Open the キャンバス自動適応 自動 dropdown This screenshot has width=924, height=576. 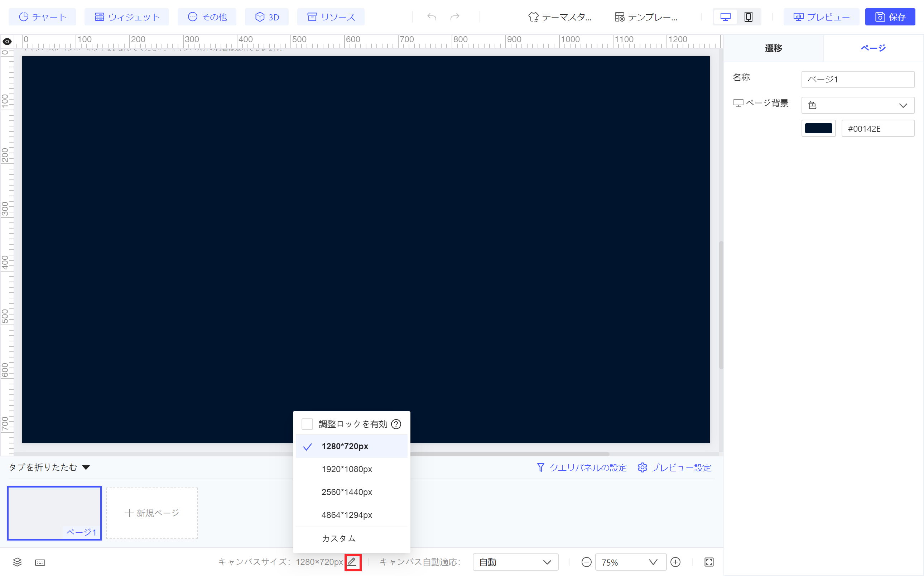pos(515,562)
